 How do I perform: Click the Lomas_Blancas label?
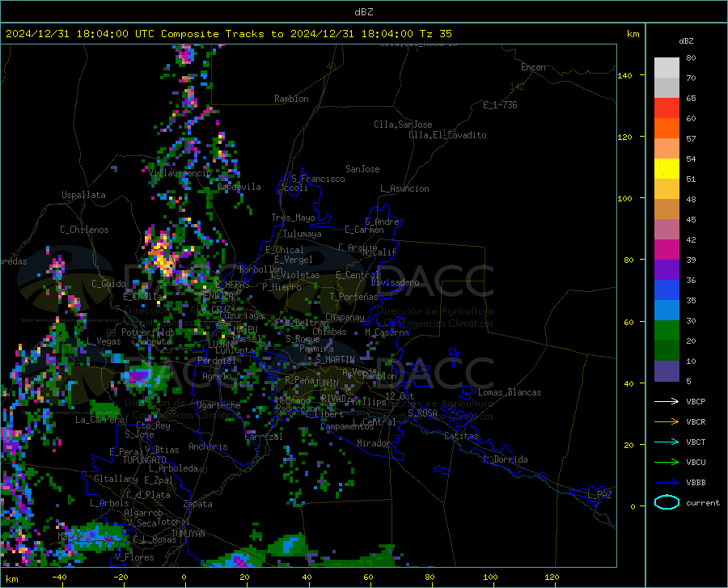click(510, 392)
